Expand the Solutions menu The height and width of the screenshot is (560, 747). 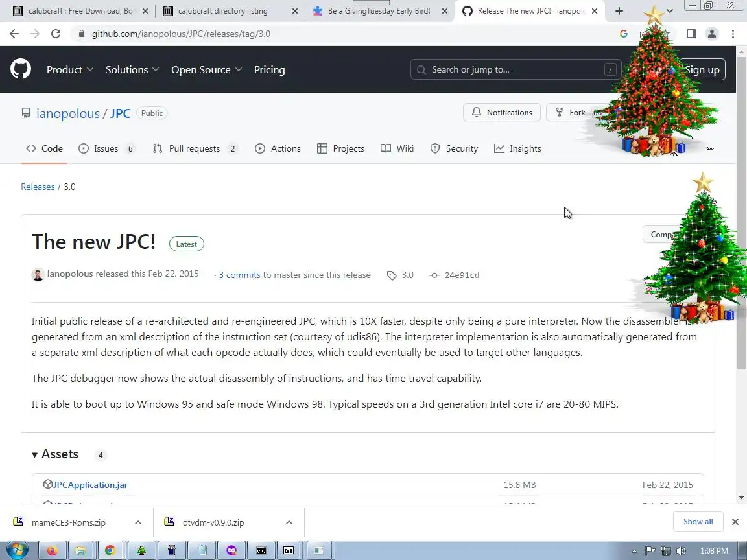(132, 69)
